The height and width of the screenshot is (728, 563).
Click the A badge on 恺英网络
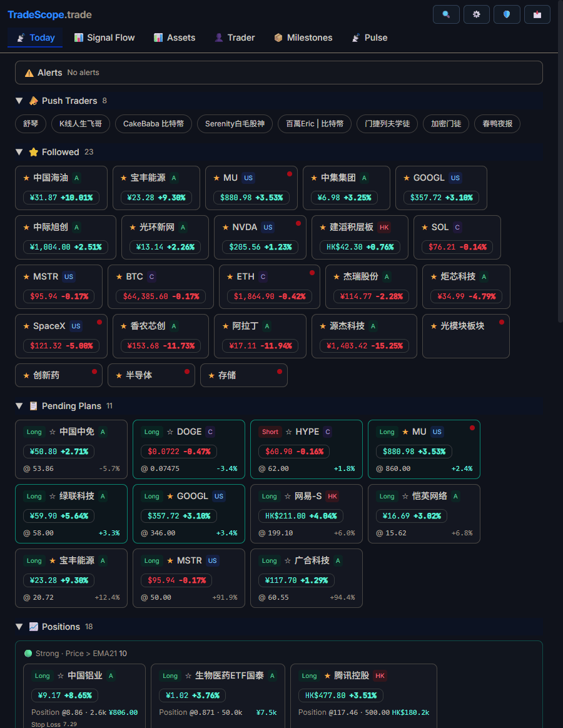(455, 497)
